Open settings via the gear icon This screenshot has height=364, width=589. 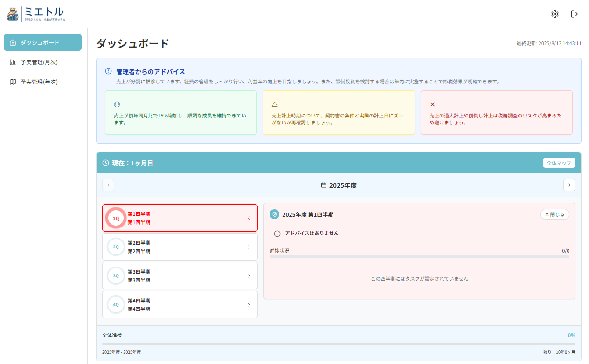pyautogui.click(x=554, y=14)
